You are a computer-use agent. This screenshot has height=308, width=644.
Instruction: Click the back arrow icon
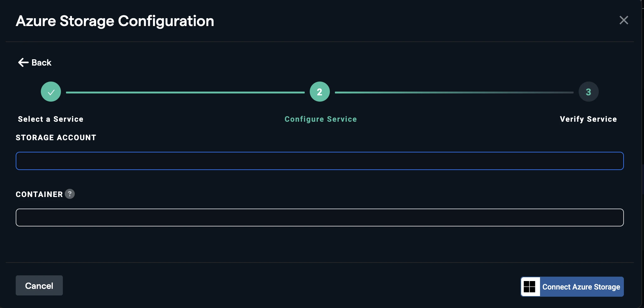point(23,62)
